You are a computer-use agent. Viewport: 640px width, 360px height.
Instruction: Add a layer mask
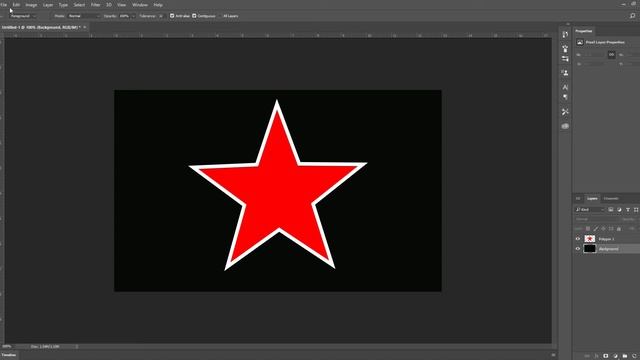pos(606,356)
